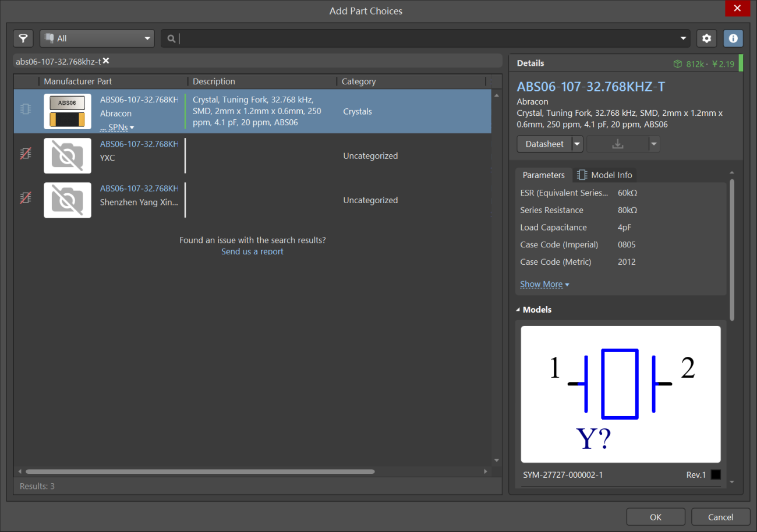Click the Send us a report link

[252, 251]
